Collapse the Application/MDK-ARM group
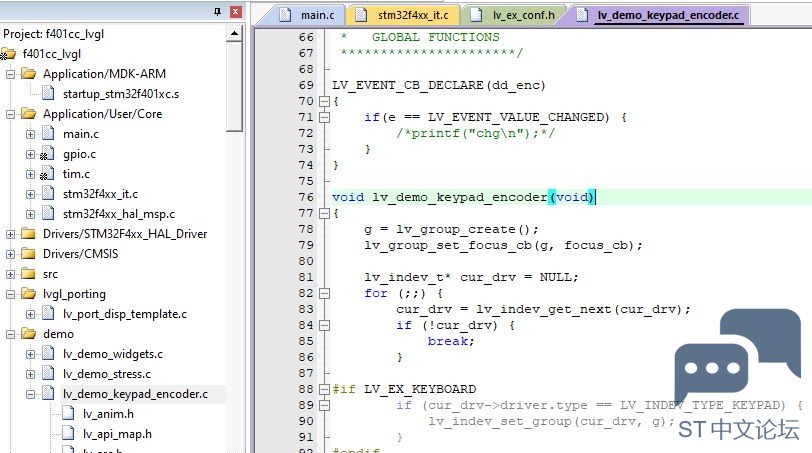 [10, 74]
